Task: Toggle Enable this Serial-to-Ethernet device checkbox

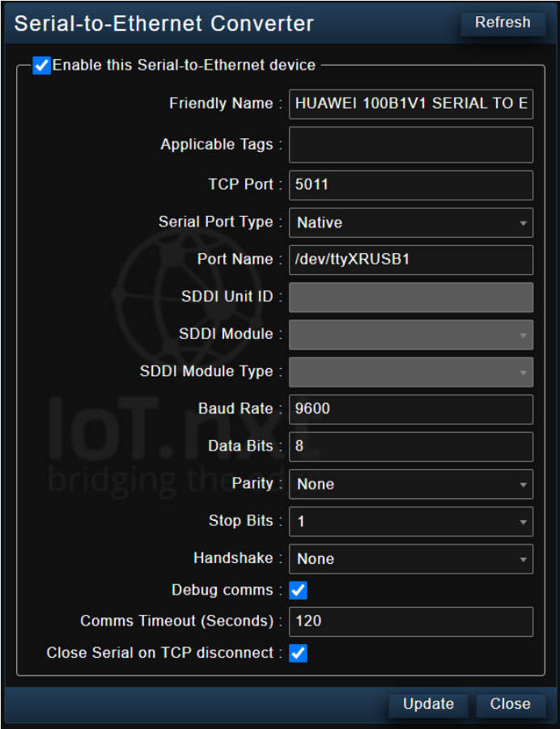Action: click(41, 65)
